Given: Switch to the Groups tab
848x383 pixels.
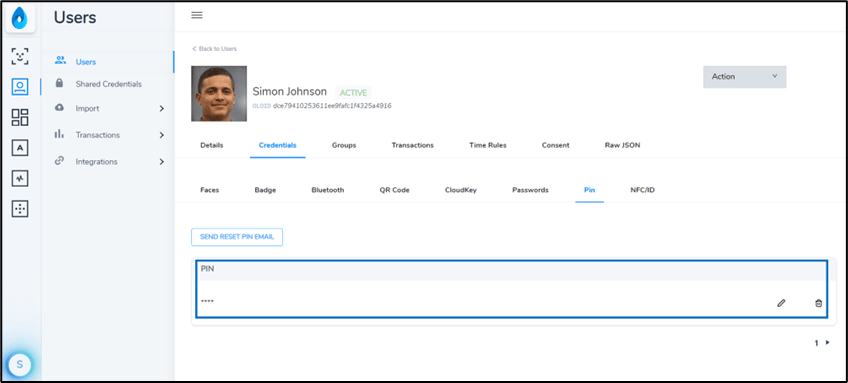Looking at the screenshot, I should (344, 145).
